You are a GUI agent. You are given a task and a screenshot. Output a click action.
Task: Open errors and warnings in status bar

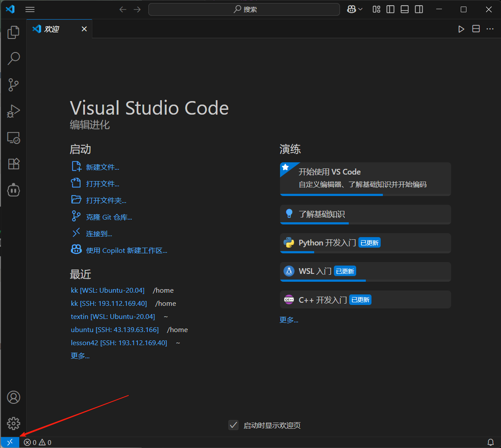point(37,442)
